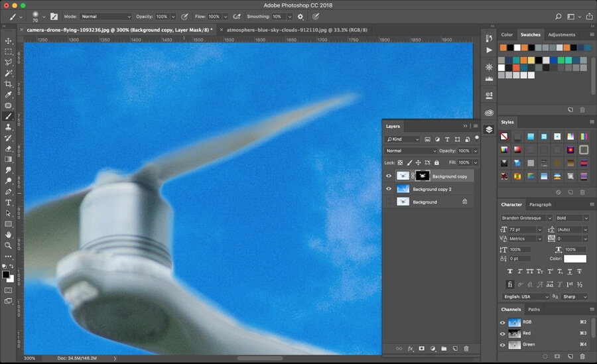Show the hidden Background layer
The image size is (597, 364).
pyautogui.click(x=389, y=202)
